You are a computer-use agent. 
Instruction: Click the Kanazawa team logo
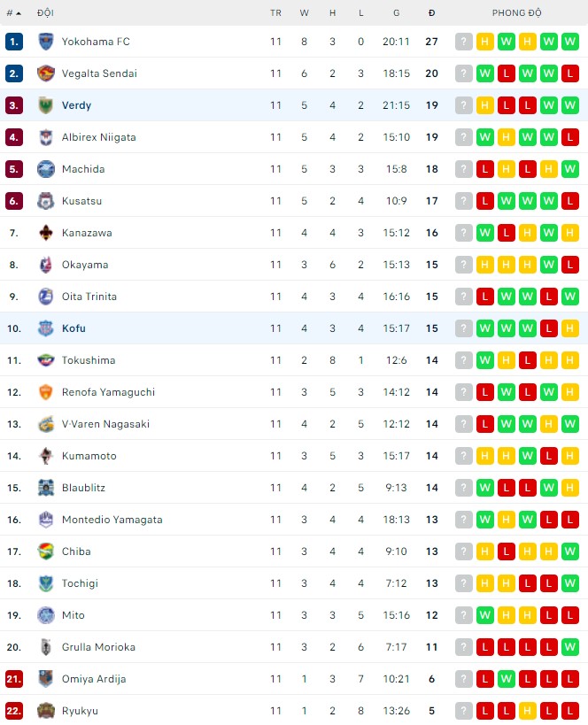[x=46, y=233]
